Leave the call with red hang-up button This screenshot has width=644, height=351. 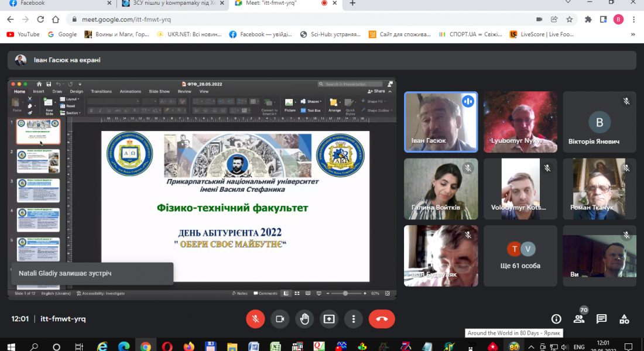[382, 319]
